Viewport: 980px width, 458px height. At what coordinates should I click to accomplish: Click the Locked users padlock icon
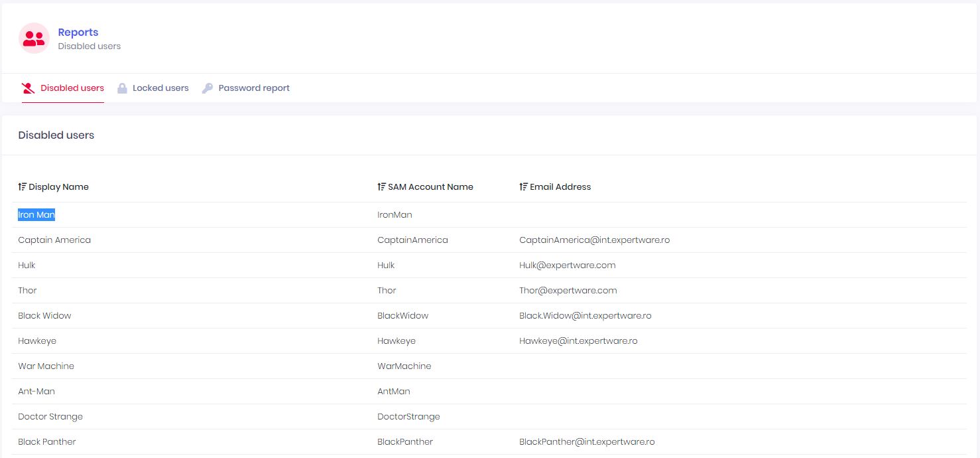(x=122, y=88)
